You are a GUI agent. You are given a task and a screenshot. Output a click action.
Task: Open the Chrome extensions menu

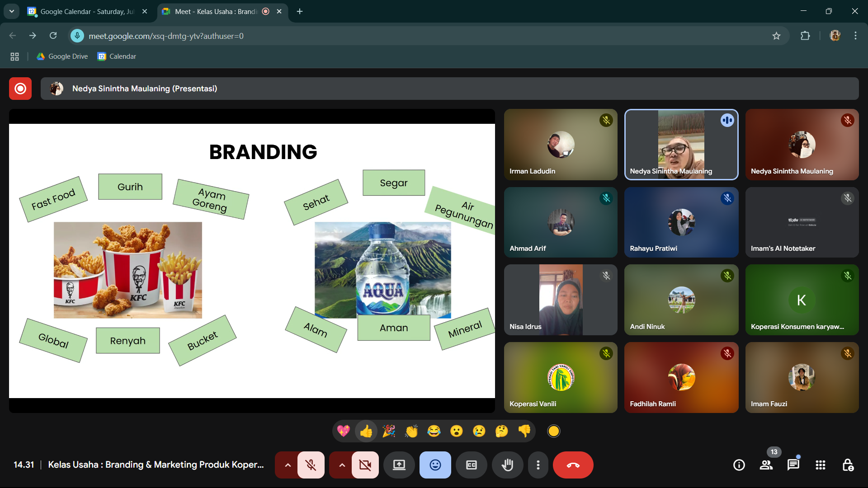805,36
